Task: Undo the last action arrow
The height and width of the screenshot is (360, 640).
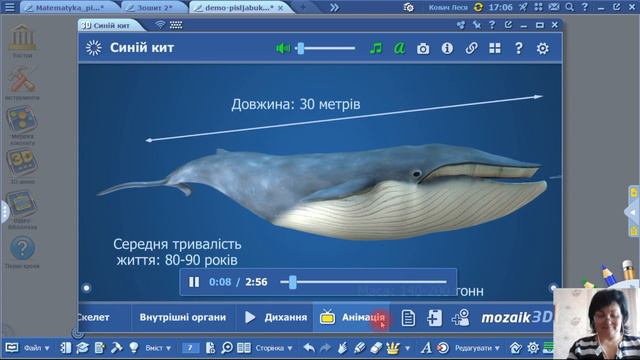Action: tap(309, 348)
